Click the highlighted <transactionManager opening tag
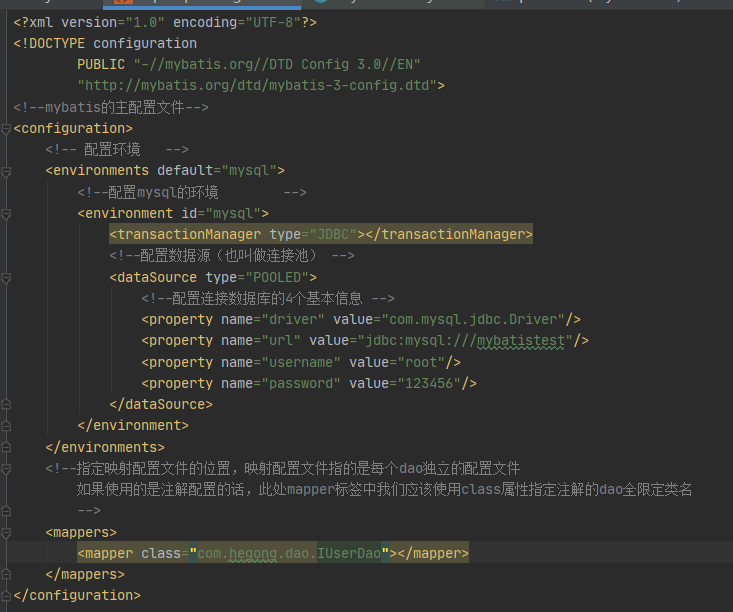 pyautogui.click(x=185, y=234)
